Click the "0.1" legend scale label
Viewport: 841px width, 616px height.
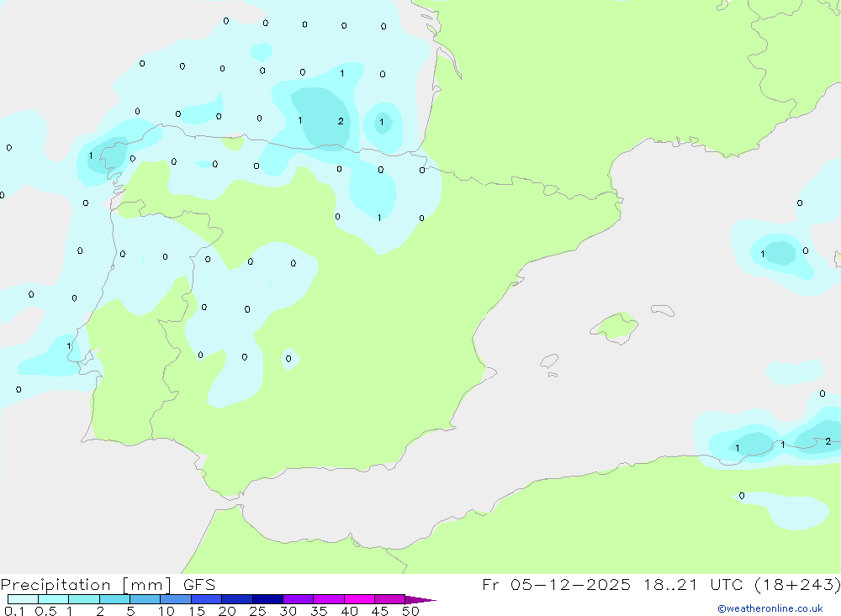14,611
